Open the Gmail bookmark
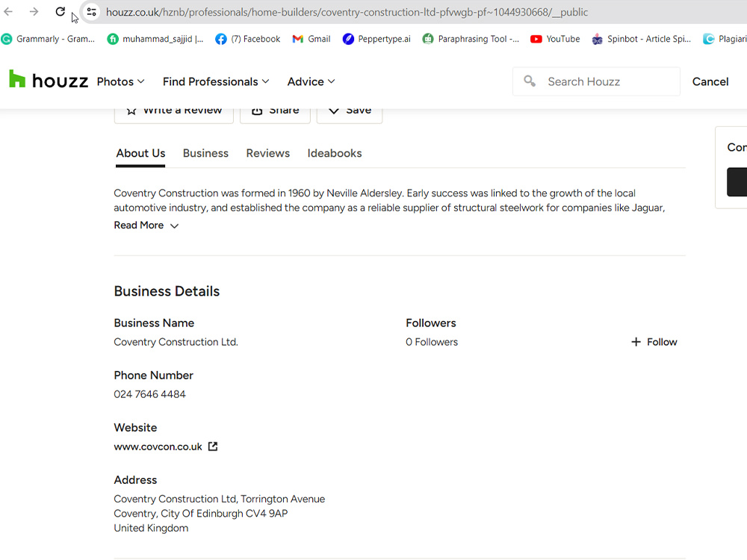Image resolution: width=747 pixels, height=560 pixels. click(311, 39)
